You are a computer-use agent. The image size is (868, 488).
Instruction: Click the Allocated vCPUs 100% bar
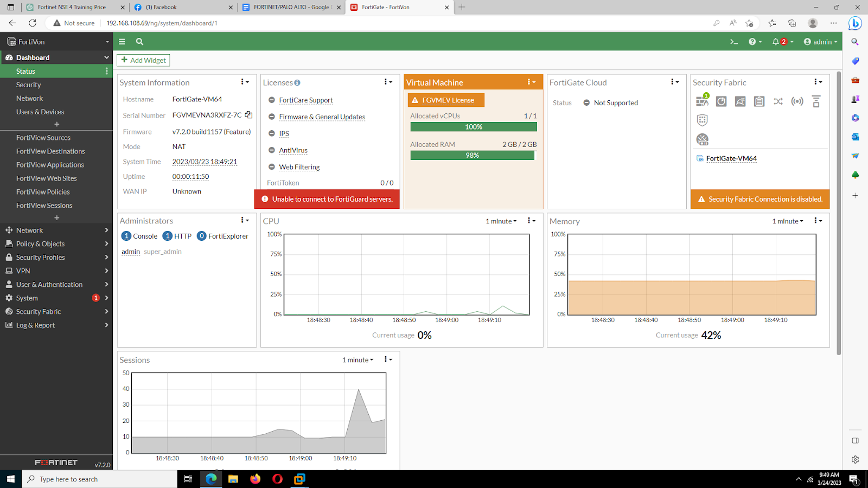[x=474, y=127]
